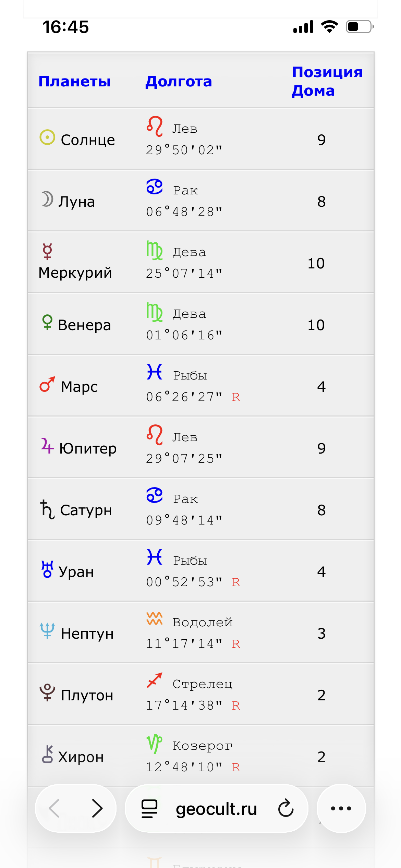Tap house position 10 for Меркурий
Viewport: 401px width, 868px height.
point(316,263)
